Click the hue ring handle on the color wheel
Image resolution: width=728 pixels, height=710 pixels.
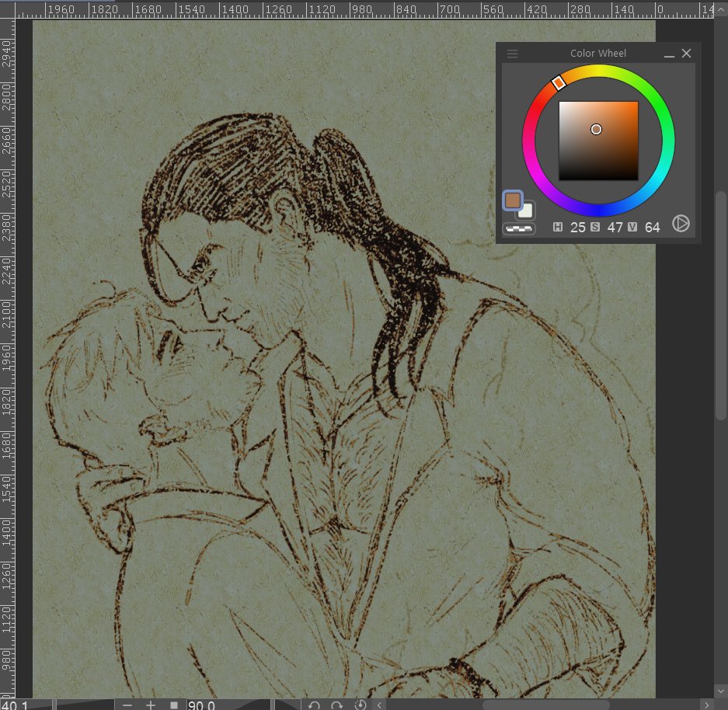click(559, 82)
